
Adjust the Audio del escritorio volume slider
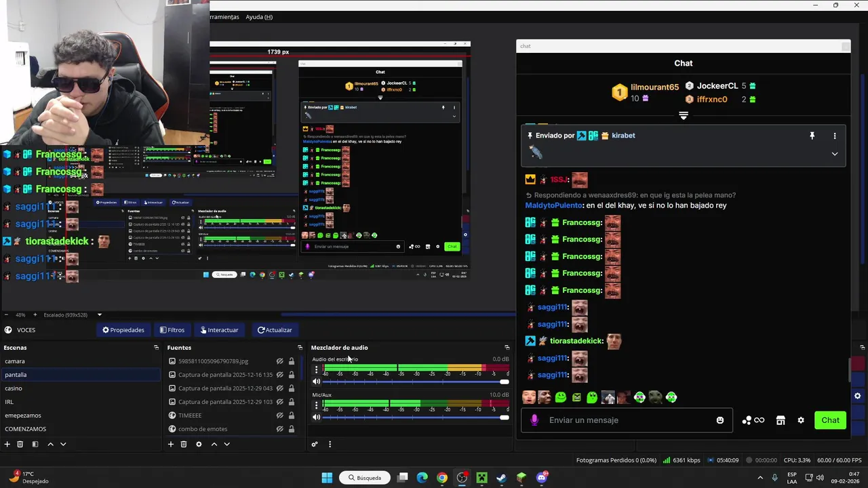(x=416, y=382)
